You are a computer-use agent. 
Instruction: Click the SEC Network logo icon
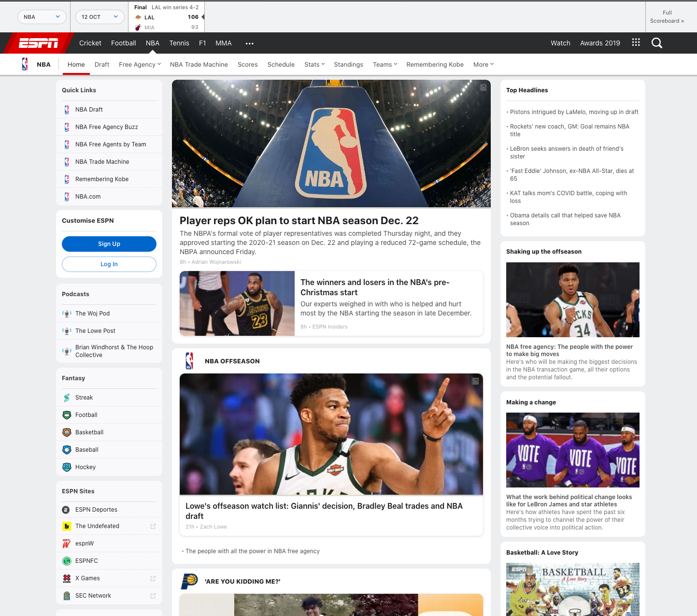[x=67, y=596]
